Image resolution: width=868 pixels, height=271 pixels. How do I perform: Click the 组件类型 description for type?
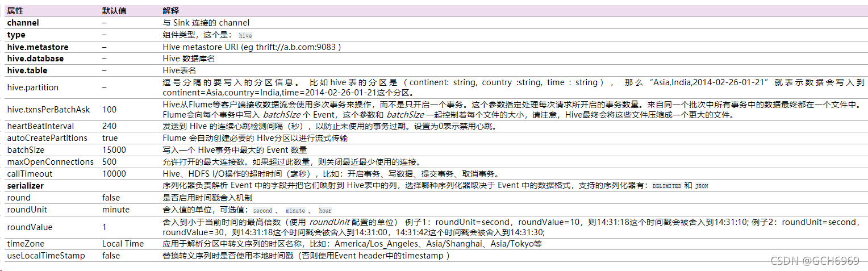tap(207, 35)
